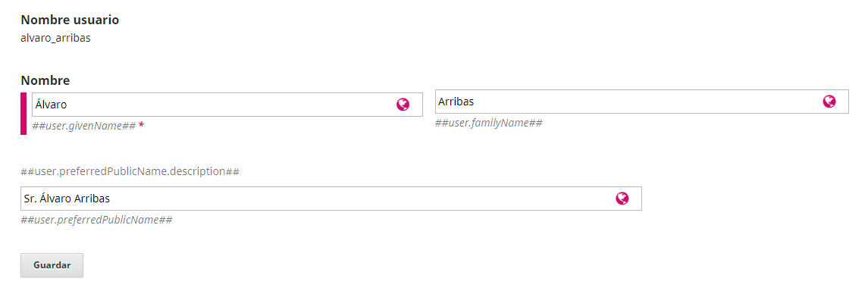Click the pink vertical bar beside Álvaro field
The width and height of the screenshot is (868, 291).
[x=24, y=114]
